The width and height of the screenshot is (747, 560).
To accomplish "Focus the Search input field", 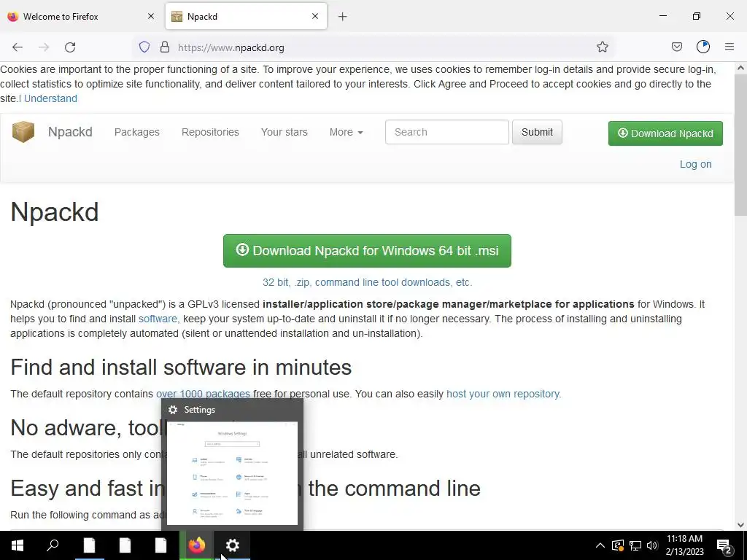I will (447, 132).
